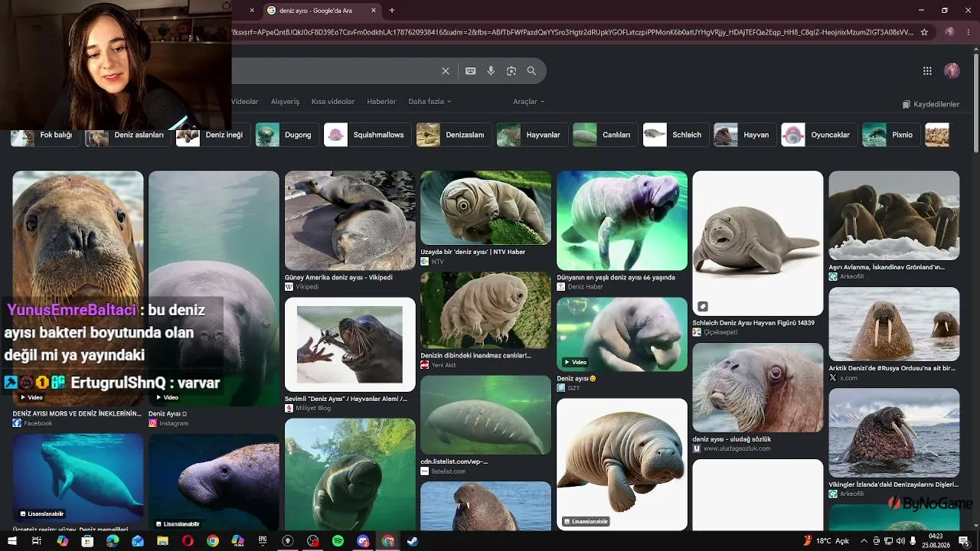The width and height of the screenshot is (980, 551).
Task: Open the Windows Start menu
Action: 13,541
